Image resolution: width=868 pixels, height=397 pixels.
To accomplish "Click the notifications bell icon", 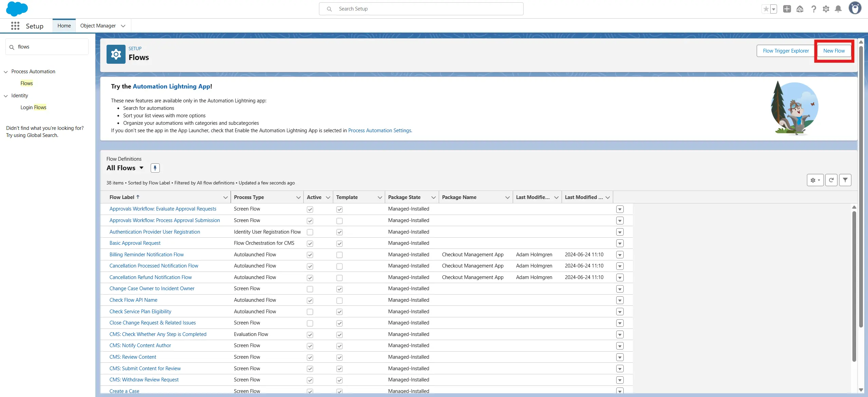I will 838,9.
